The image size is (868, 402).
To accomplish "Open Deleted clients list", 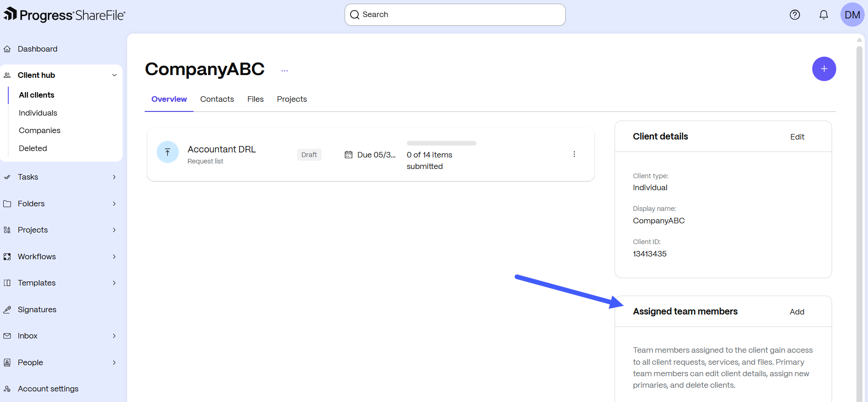I will tap(33, 148).
